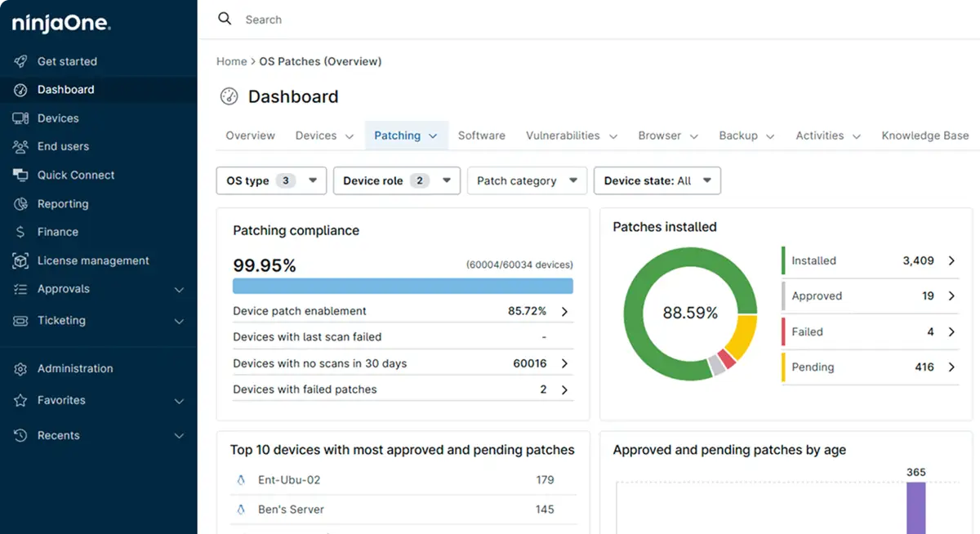The image size is (980, 534).
Task: Open the Device state: All dropdown
Action: pyautogui.click(x=657, y=181)
